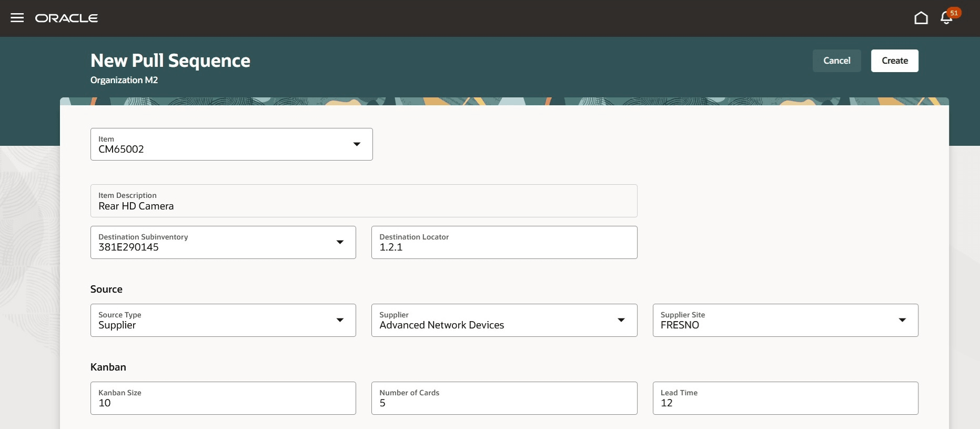
Task: Click the Supplier field Advanced Network Devices
Action: tap(504, 320)
